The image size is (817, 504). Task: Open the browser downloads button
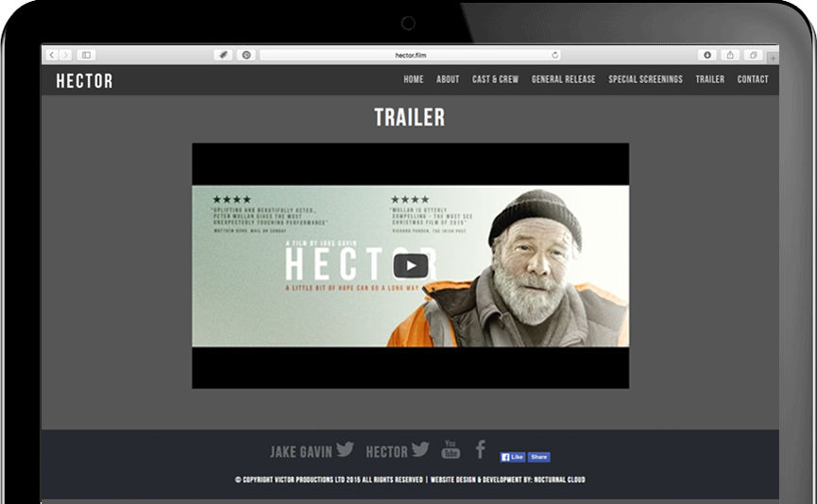coord(706,56)
